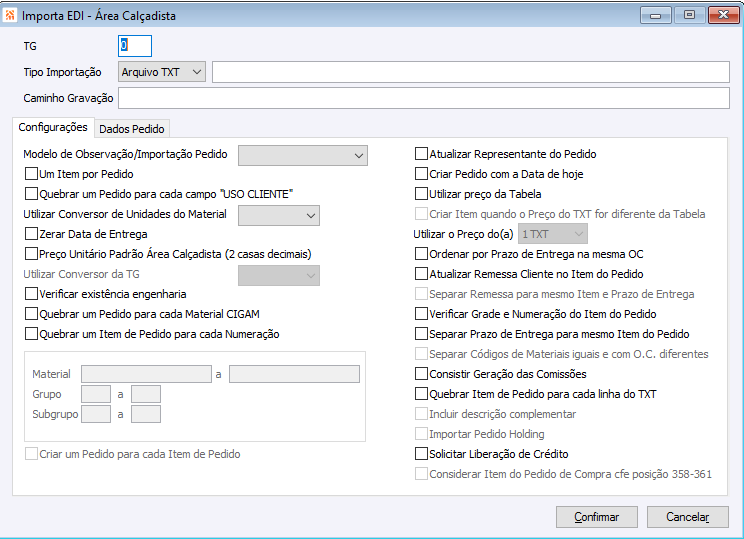Click the first Grupo range field

click(96, 394)
